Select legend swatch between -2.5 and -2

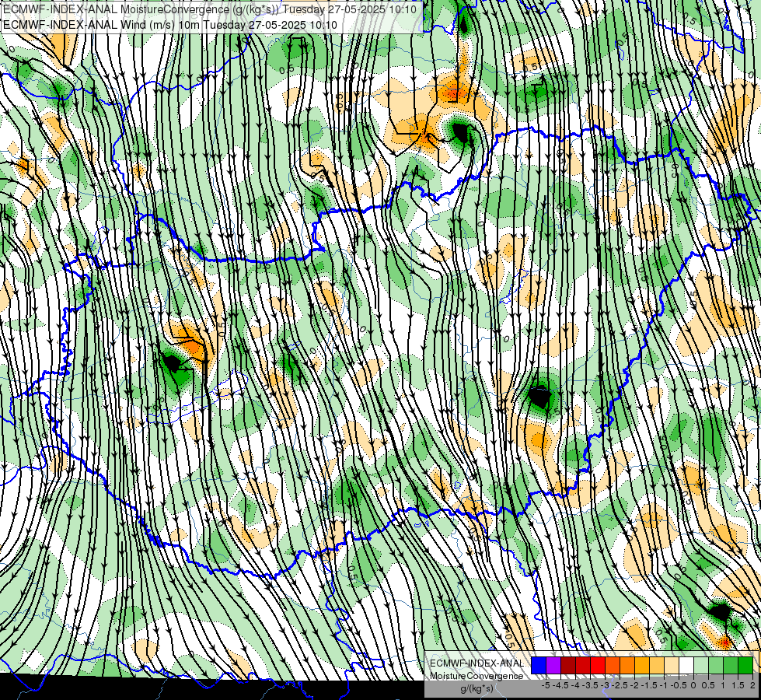627,666
